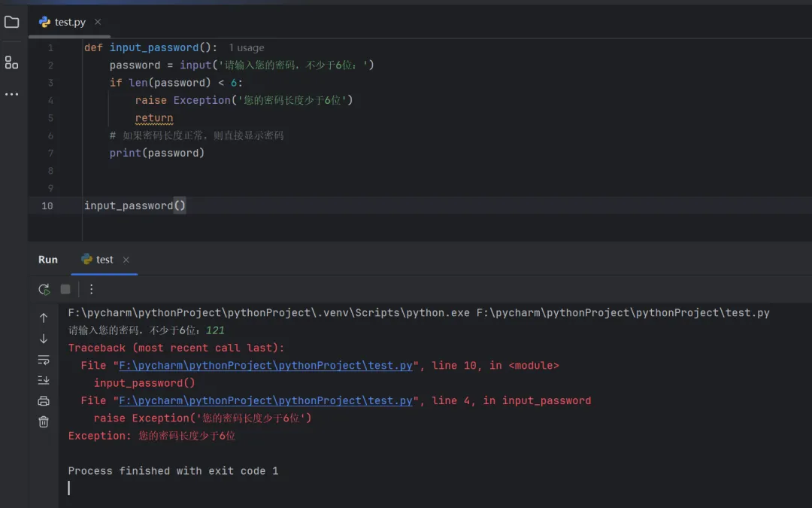This screenshot has height=508, width=812.
Task: Show more tool windows via the left sidebar ellipsis
Action: (11, 94)
